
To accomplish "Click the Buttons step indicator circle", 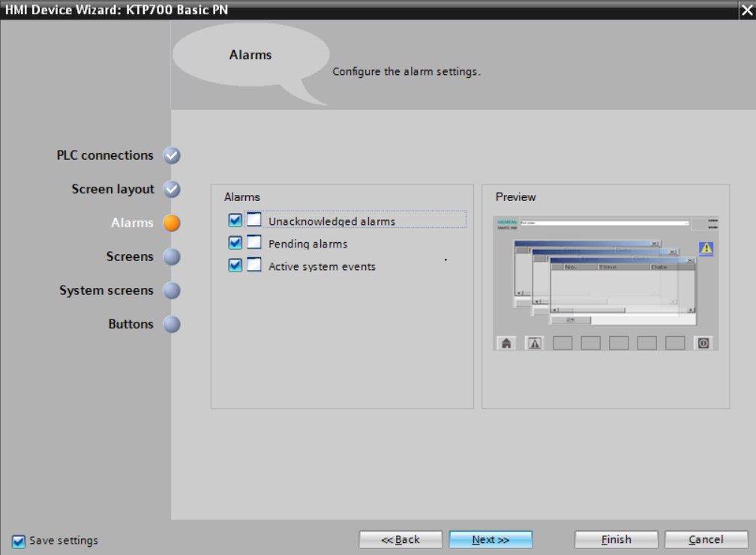I will [172, 324].
